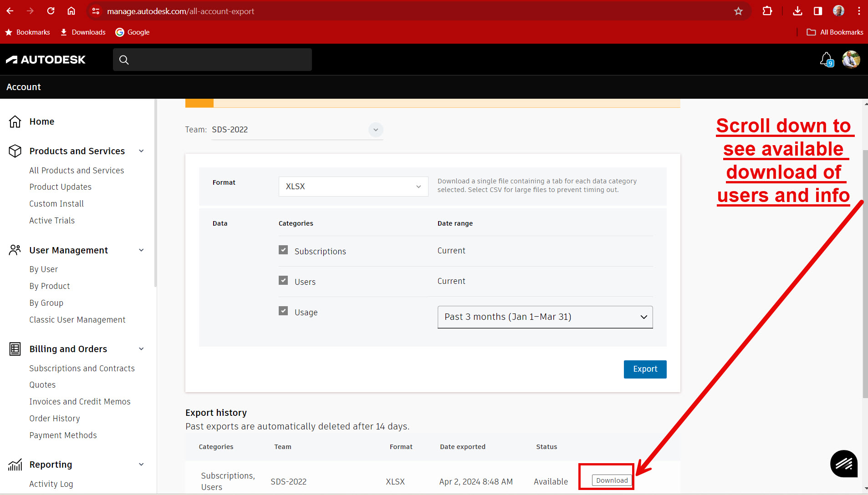
Task: Open the browser home page icon
Action: click(71, 11)
